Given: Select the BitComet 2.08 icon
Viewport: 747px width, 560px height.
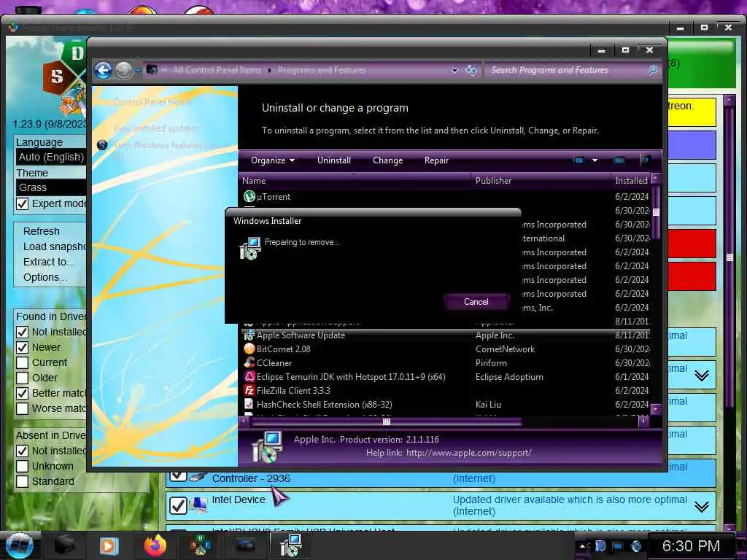Looking at the screenshot, I should click(249, 349).
